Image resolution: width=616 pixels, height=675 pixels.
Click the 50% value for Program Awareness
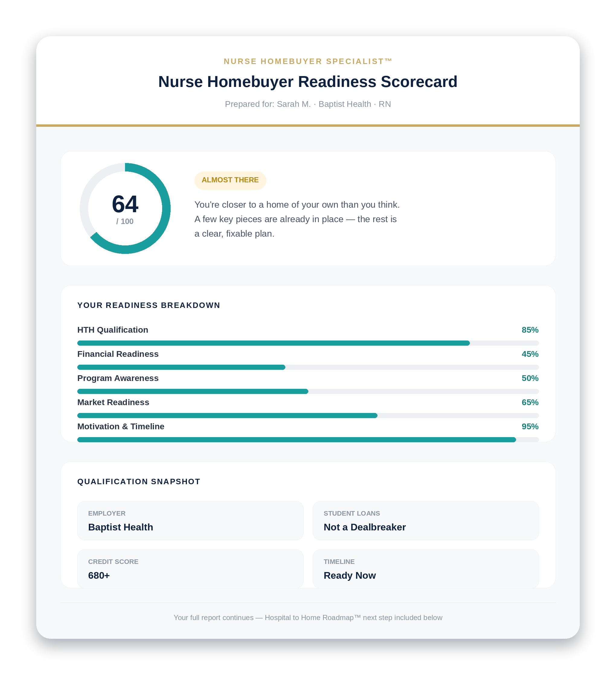530,378
